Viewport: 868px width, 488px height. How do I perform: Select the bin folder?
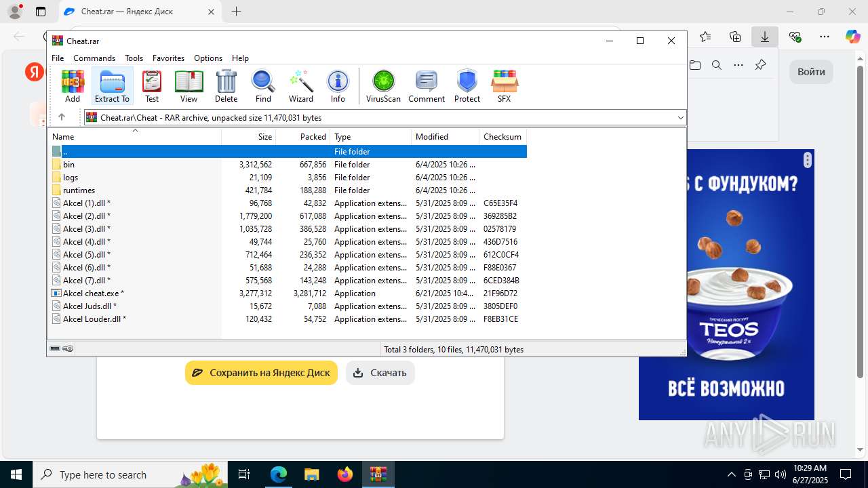(288, 164)
